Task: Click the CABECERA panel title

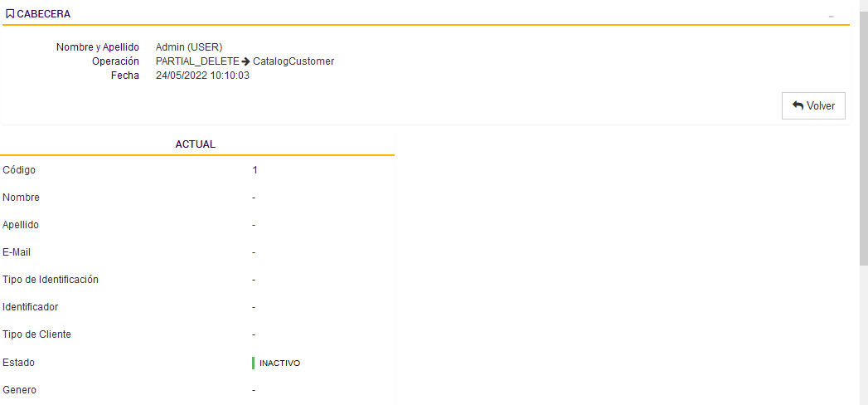Action: [43, 14]
